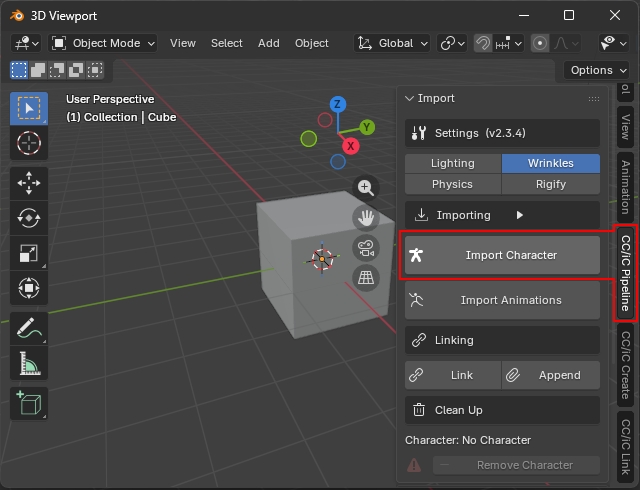Click the zoom magnifier viewport icon

pos(366,188)
